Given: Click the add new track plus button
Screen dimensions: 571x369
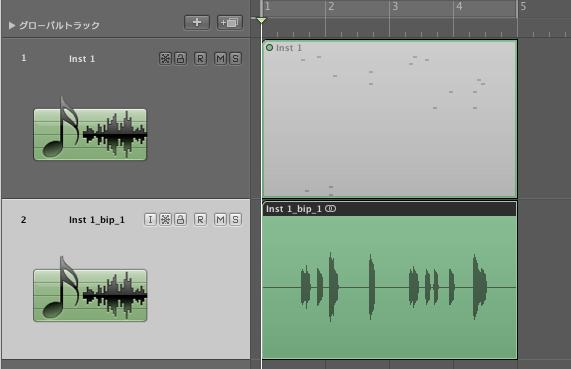Looking at the screenshot, I should pyautogui.click(x=197, y=22).
